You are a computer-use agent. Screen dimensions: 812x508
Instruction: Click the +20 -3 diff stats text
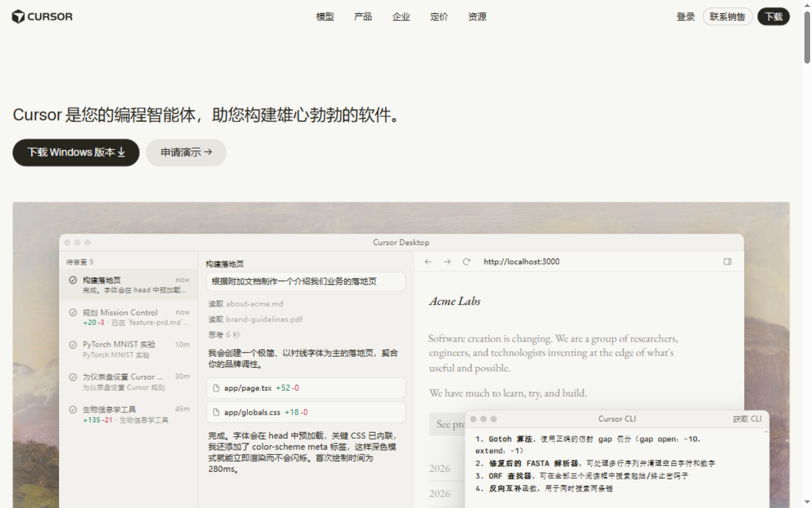point(94,323)
